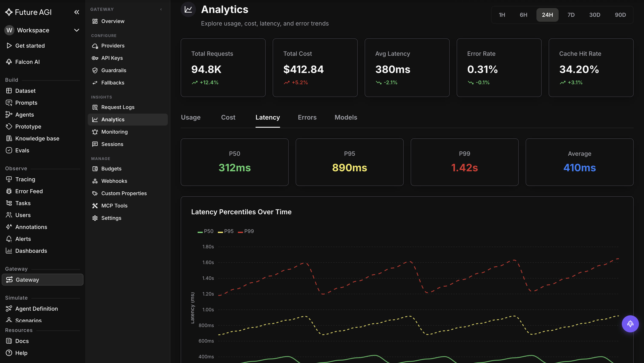Click the Guardrails shield icon
The height and width of the screenshot is (363, 644).
click(95, 70)
